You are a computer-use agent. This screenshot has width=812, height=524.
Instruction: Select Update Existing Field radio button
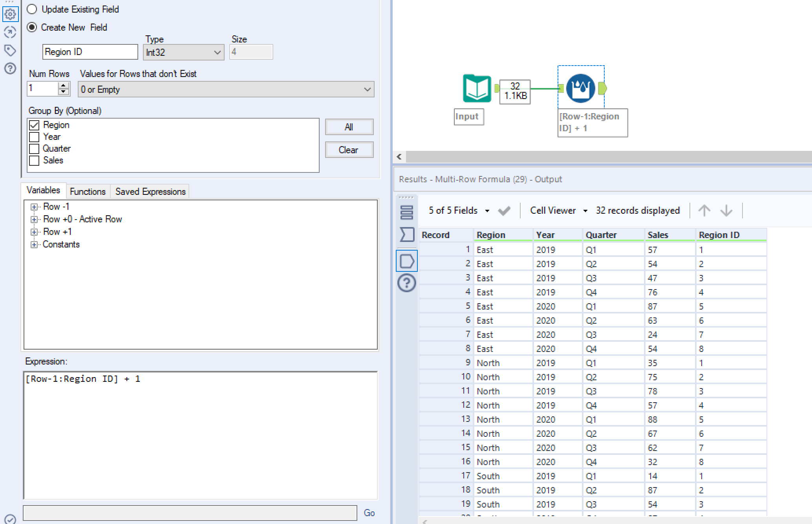point(32,9)
